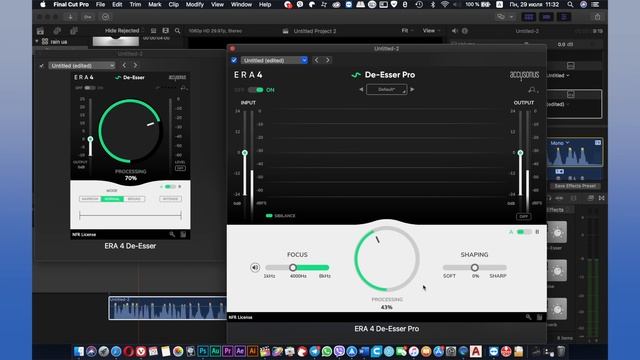Uncheck the blue enable checkbox in Untitled-2 window
The height and width of the screenshot is (360, 640).
point(234,60)
